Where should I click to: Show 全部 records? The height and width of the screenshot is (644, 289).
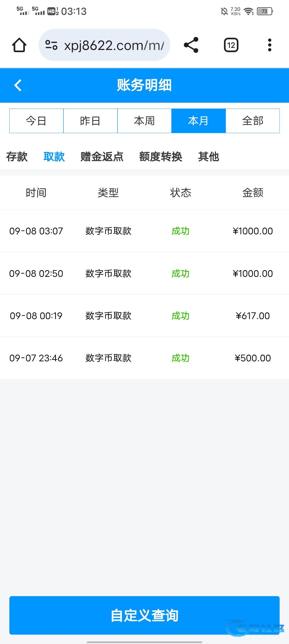point(253,121)
